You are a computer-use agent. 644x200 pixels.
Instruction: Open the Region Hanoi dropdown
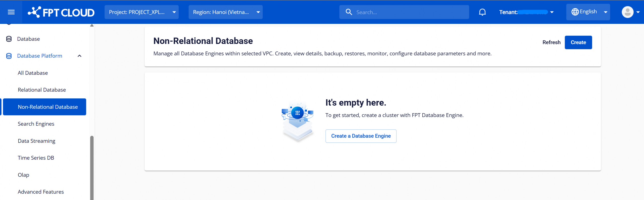(226, 12)
